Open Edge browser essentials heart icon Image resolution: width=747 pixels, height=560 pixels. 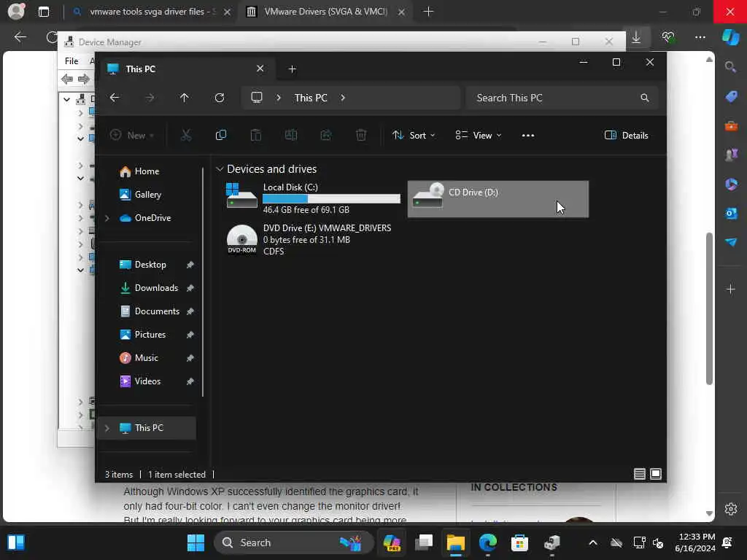pyautogui.click(x=668, y=37)
